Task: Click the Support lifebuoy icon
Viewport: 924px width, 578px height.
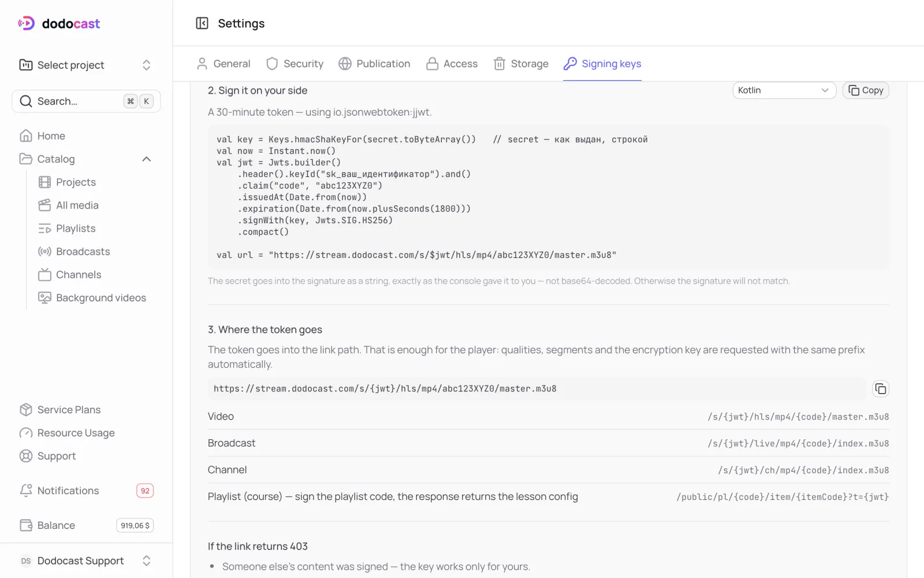Action: (x=26, y=456)
